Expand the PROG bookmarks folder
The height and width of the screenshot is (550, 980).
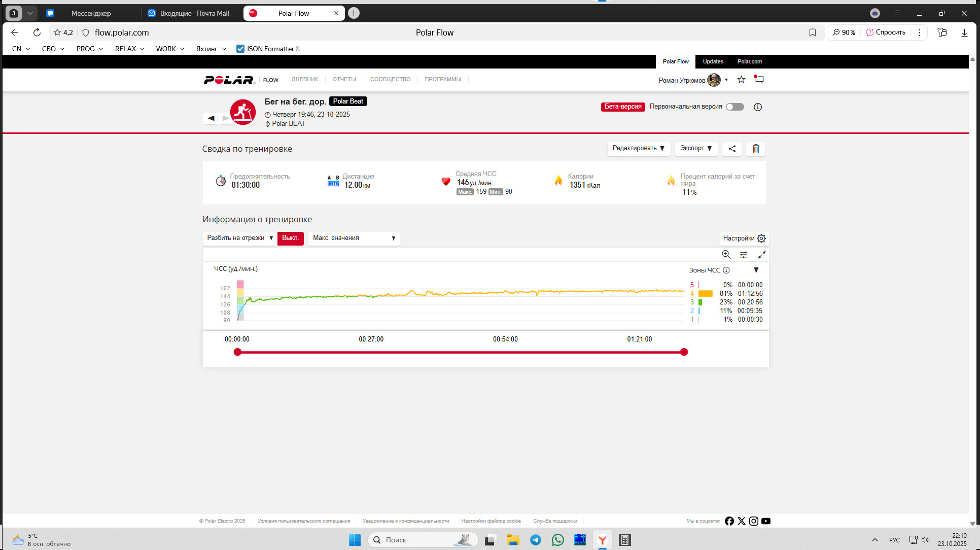(x=90, y=49)
